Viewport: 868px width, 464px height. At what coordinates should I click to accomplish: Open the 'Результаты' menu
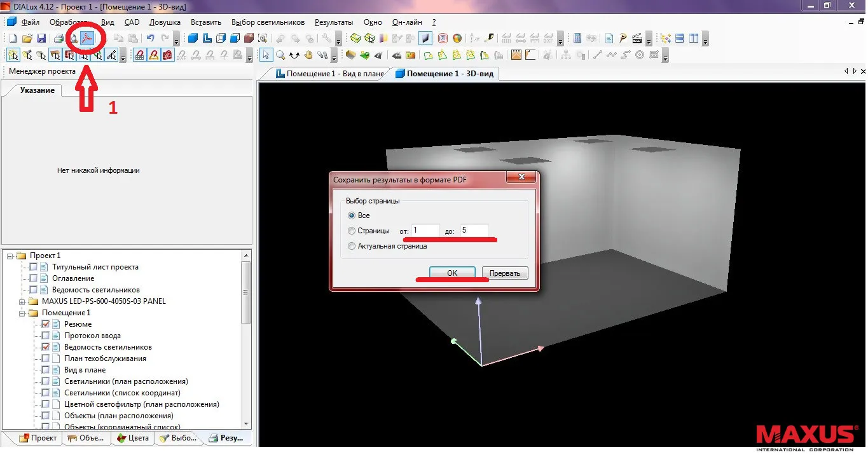coord(334,22)
